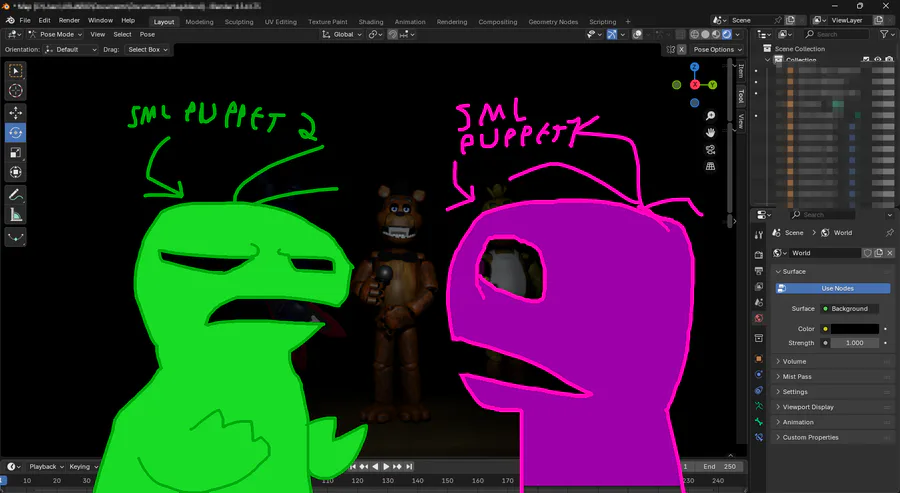Open the Armature data properties tab
This screenshot has width=900, height=493.
[759, 406]
